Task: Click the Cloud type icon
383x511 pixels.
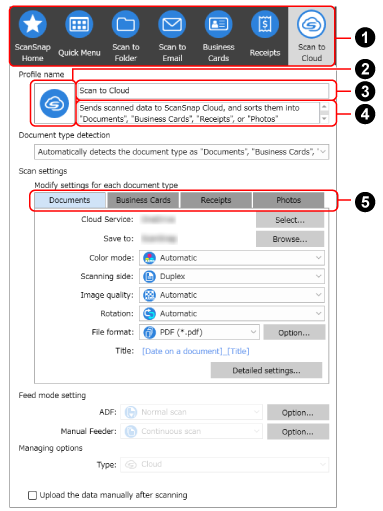Action: pos(131,464)
